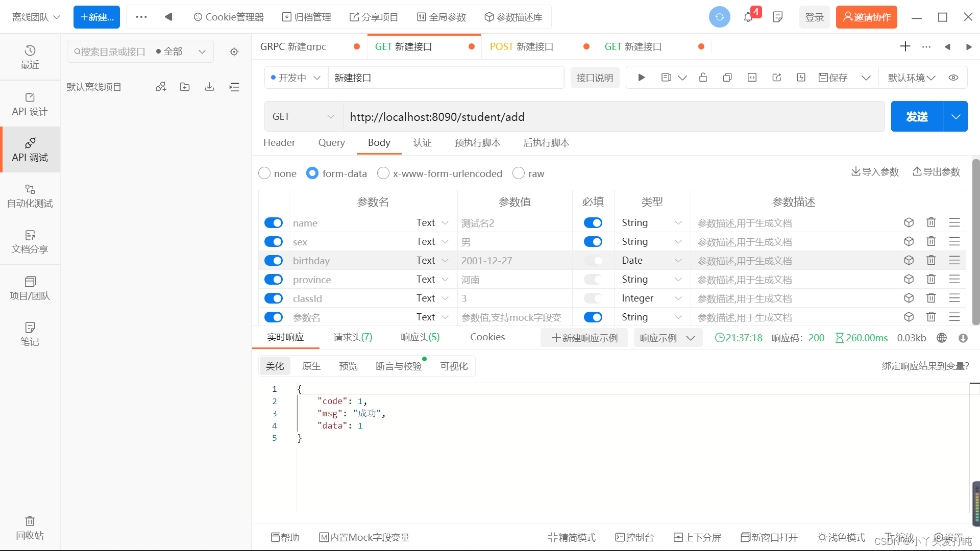Toggle the province required field switch
This screenshot has width=980, height=551.
pyautogui.click(x=592, y=279)
